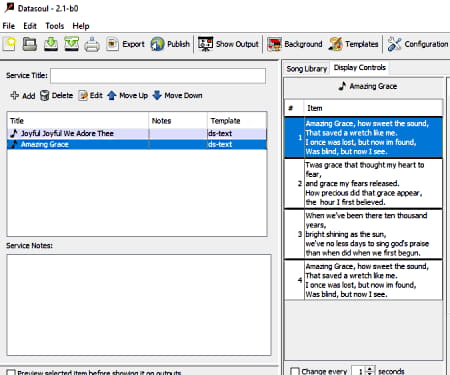Open the Help menu
Viewport: 450px width, 375px height.
(x=81, y=26)
